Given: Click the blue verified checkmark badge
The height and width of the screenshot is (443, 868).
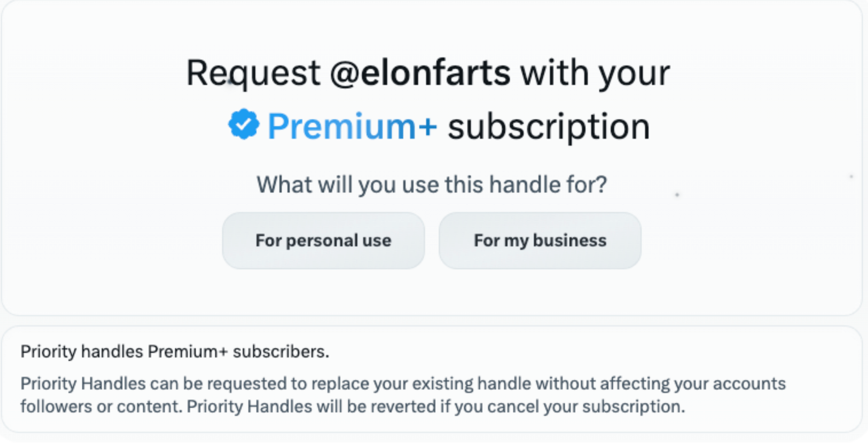Looking at the screenshot, I should click(244, 124).
